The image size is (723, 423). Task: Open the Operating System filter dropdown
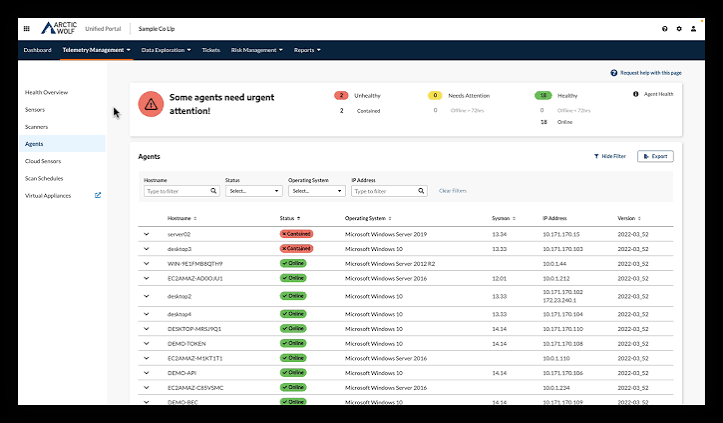click(x=317, y=191)
